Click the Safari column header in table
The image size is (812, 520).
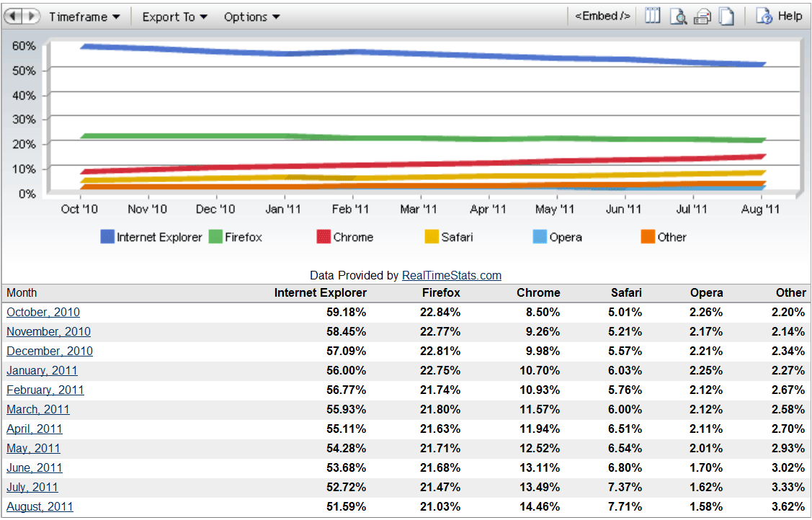625,292
